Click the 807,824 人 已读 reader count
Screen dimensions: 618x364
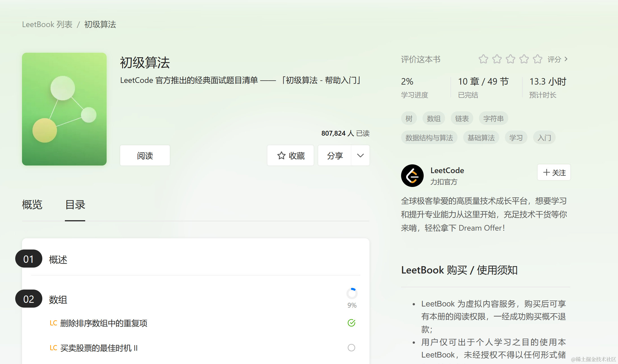click(346, 133)
